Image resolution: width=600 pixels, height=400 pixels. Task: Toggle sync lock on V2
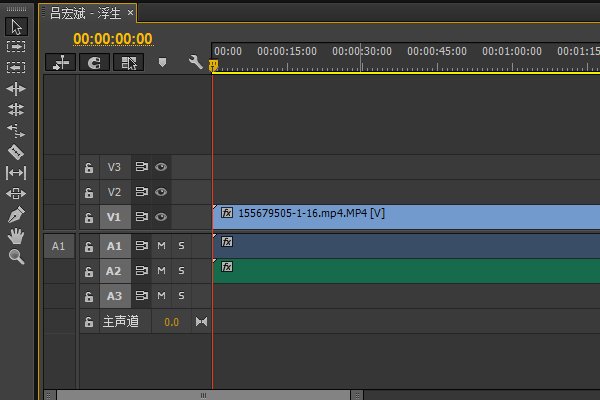point(142,192)
